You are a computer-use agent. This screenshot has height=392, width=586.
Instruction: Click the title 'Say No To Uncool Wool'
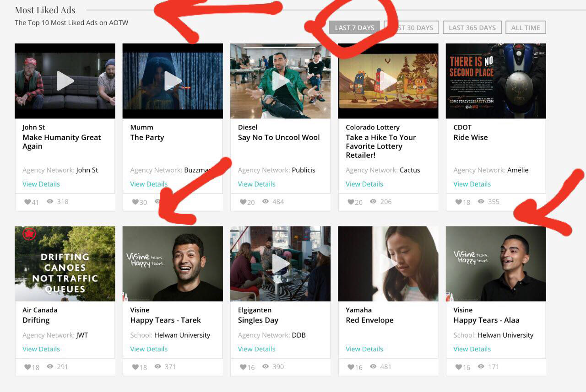pyautogui.click(x=279, y=137)
